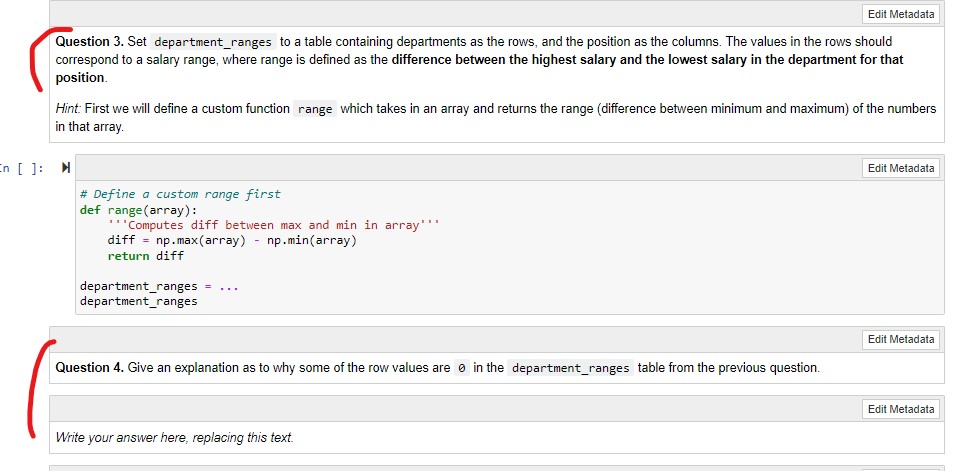The image size is (954, 471).
Task: Place the cursor on the 'Computes diff between max and min' docstring
Action: [x=273, y=225]
